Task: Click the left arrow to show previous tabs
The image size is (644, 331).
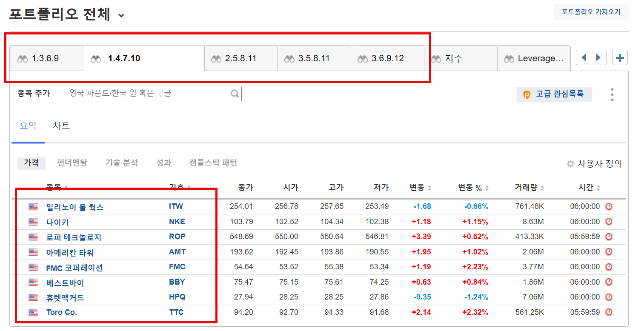Action: point(584,57)
